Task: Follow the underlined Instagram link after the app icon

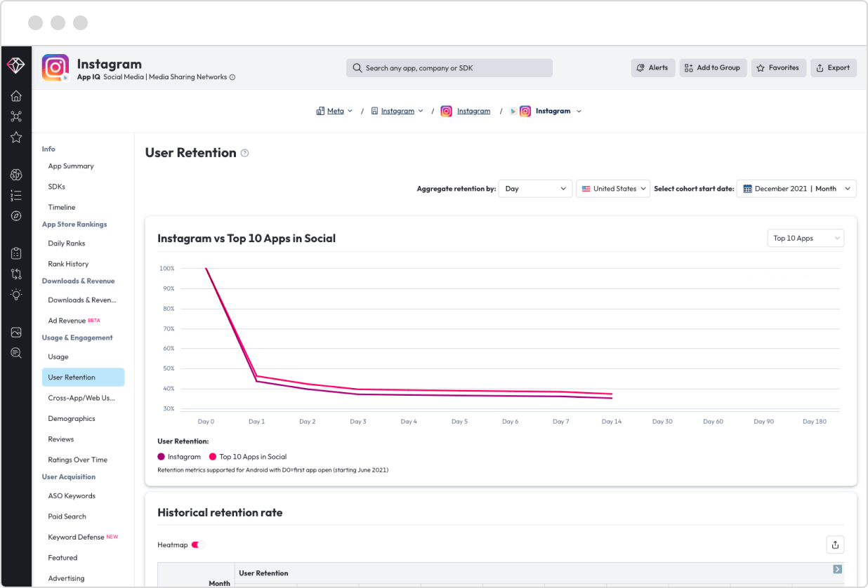Action: pos(474,111)
